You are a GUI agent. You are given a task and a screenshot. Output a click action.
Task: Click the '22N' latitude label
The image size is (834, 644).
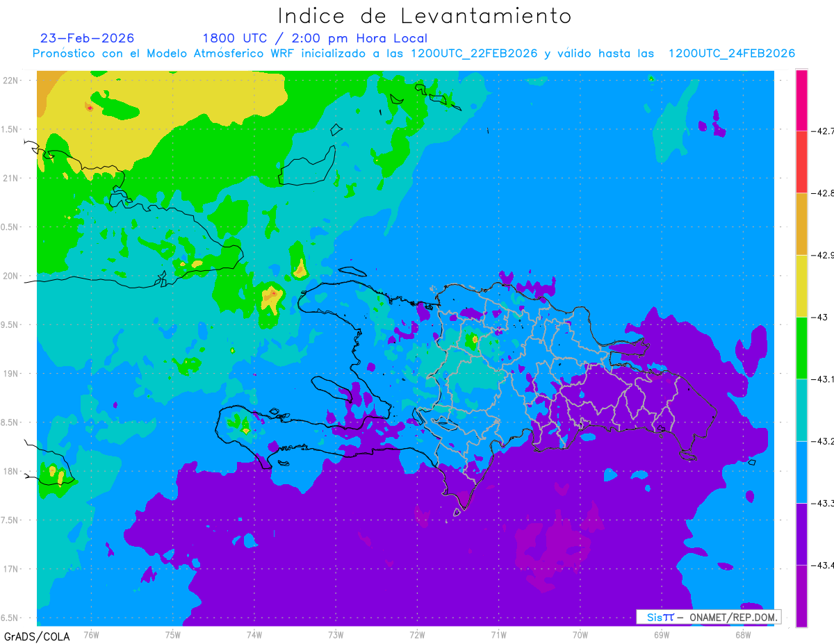12,80
